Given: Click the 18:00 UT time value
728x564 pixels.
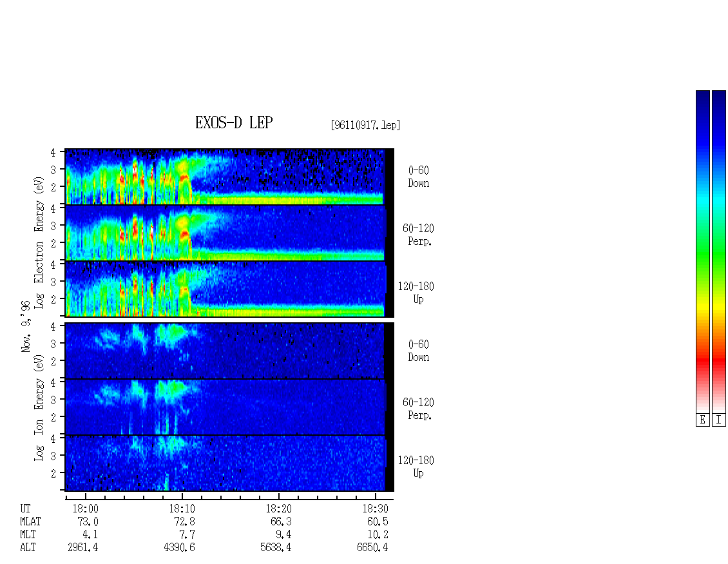Looking at the screenshot, I should coord(86,509).
